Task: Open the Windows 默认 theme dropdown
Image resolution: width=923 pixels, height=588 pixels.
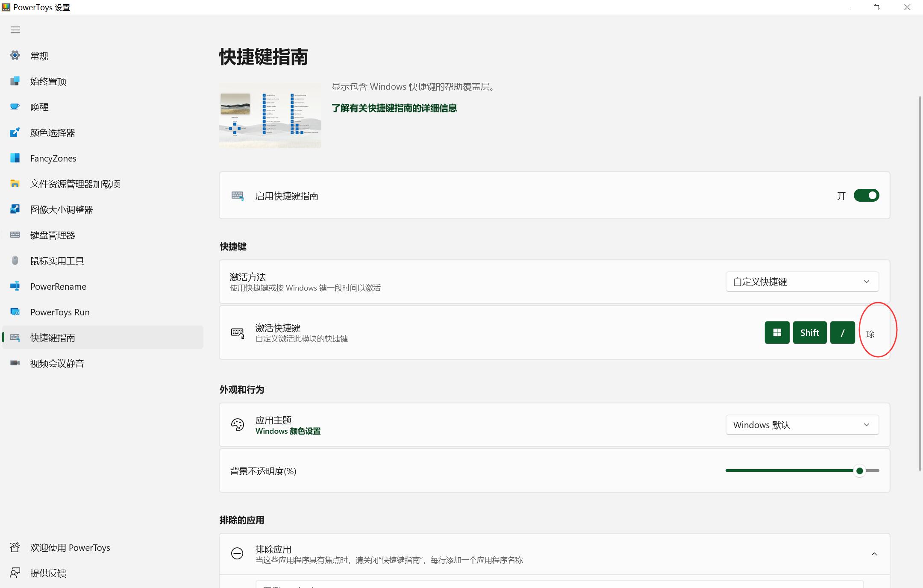Action: (801, 425)
